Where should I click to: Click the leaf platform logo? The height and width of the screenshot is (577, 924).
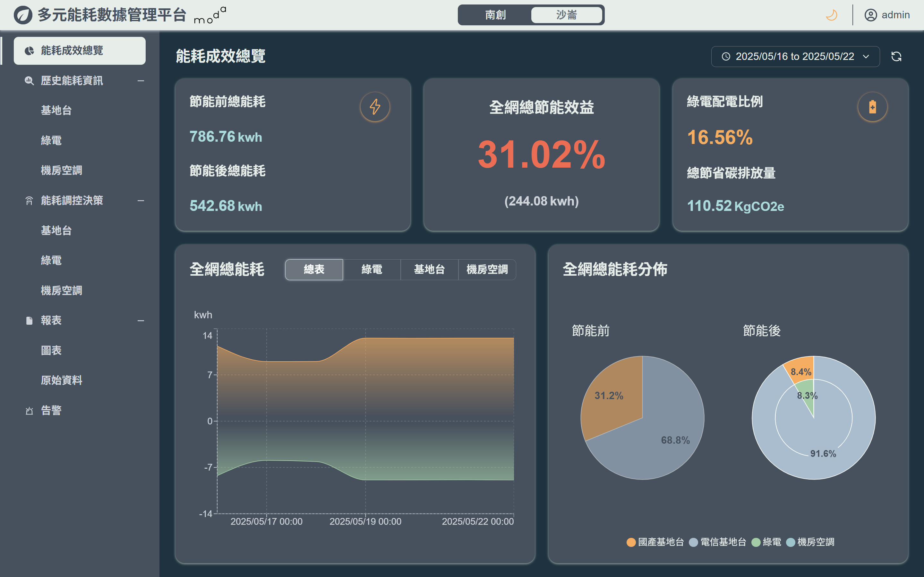(23, 15)
